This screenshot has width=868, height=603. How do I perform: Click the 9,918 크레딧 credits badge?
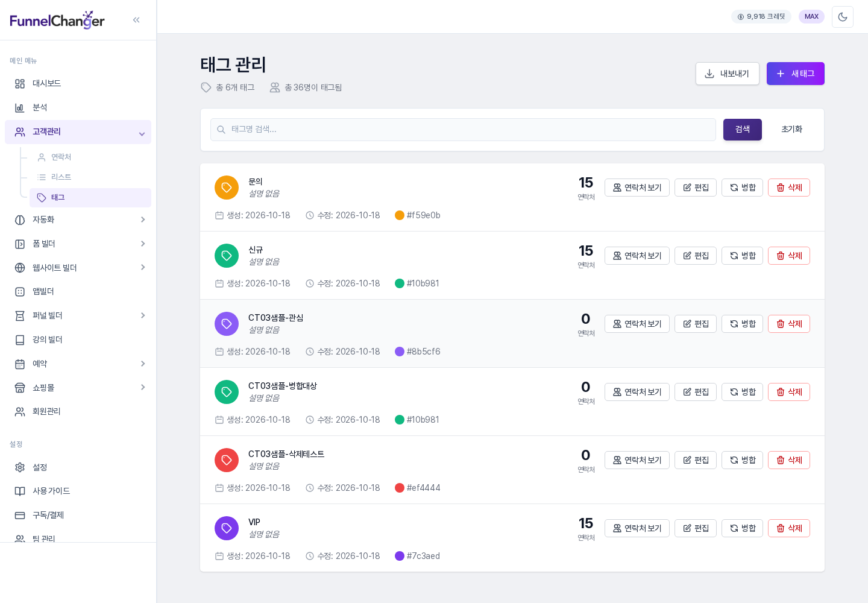[x=761, y=17]
